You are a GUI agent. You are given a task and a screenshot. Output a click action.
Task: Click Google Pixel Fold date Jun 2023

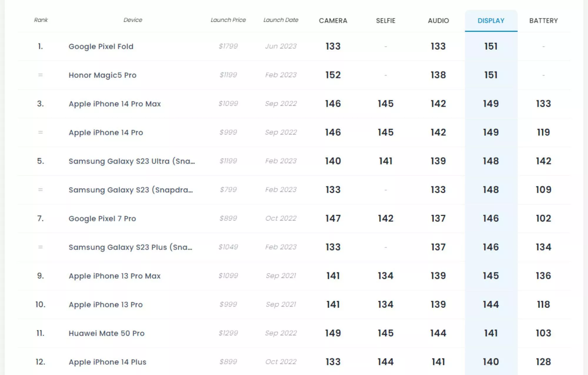click(281, 46)
